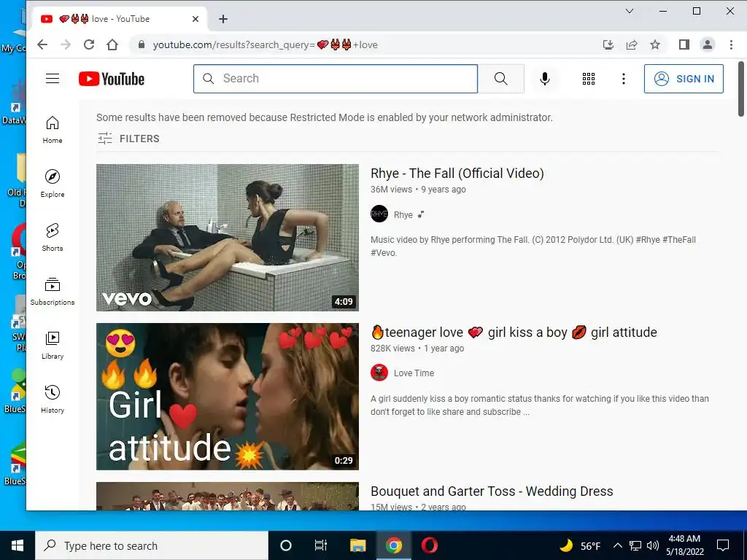Open Rhye - The Fall video thumbnail
Image resolution: width=747 pixels, height=560 pixels.
point(228,238)
